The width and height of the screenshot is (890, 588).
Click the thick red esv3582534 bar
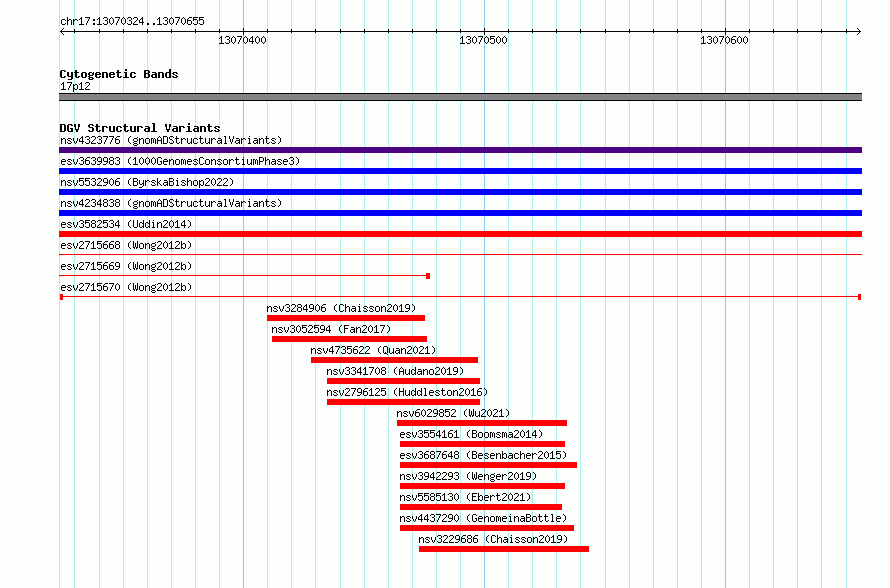[x=460, y=234]
